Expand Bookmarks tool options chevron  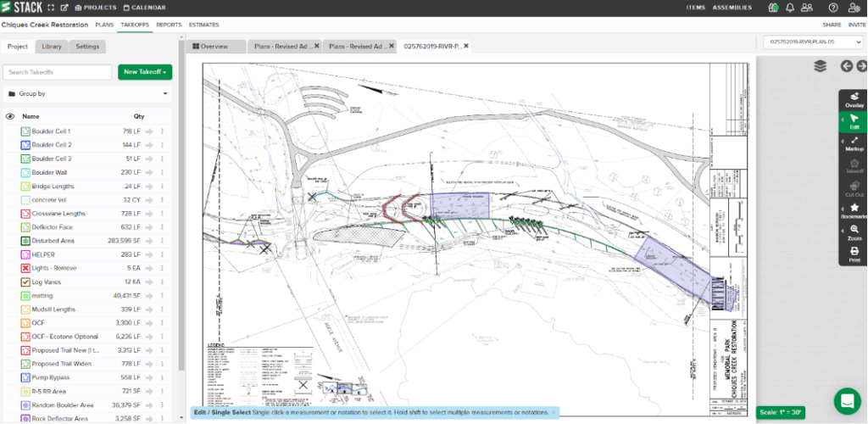(x=843, y=208)
